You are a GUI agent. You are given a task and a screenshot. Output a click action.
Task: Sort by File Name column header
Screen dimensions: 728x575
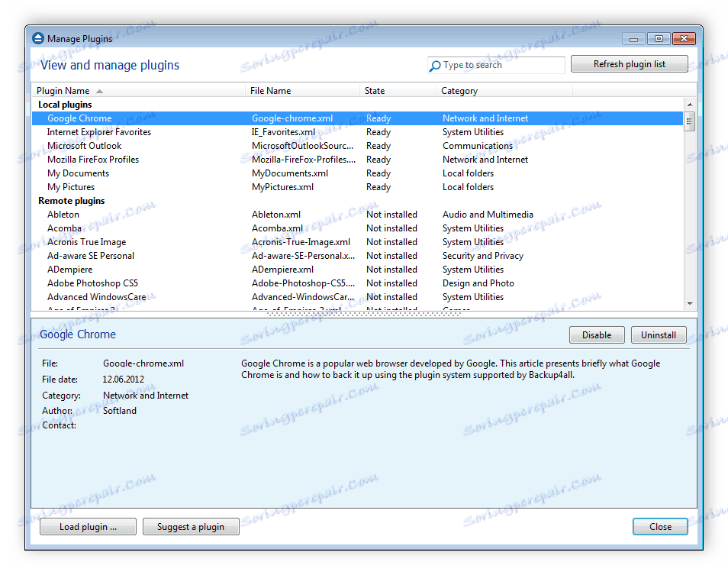[x=302, y=91]
